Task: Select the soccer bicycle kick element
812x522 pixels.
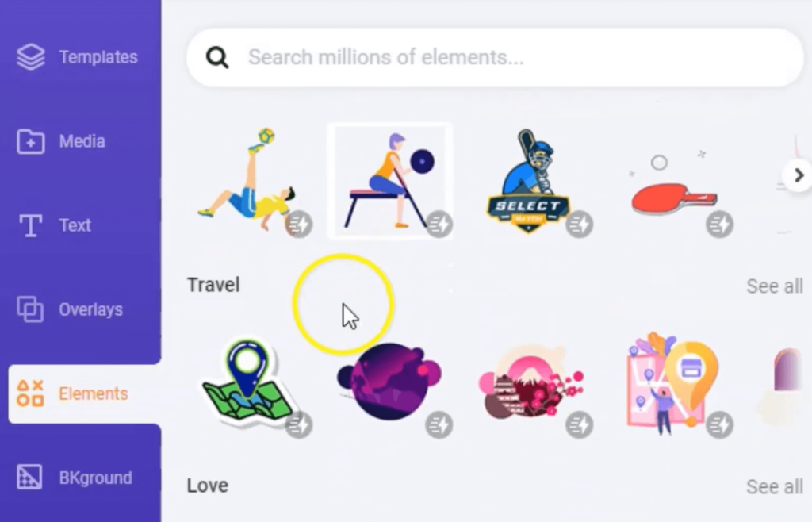Action: (x=250, y=180)
